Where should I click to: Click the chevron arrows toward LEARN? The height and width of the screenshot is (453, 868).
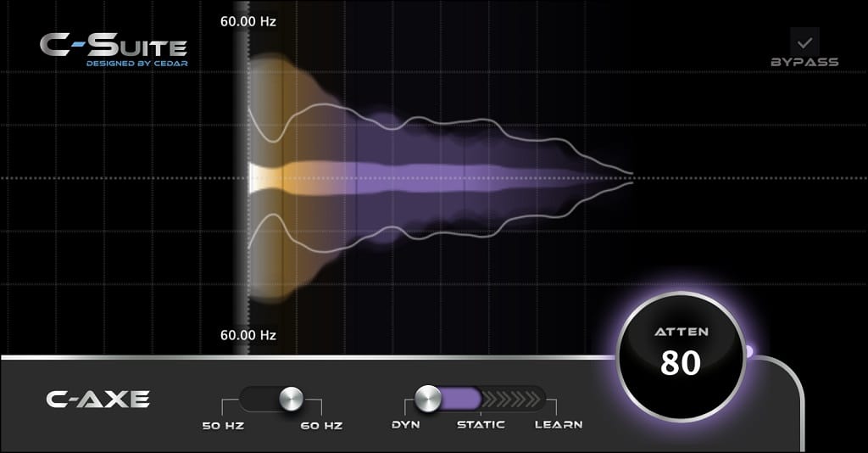click(x=511, y=399)
